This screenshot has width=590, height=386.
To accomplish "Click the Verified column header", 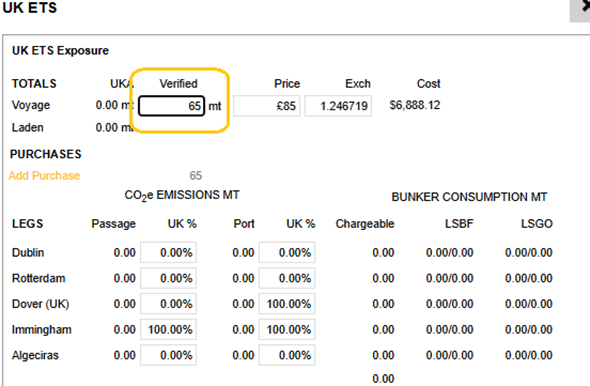I will tap(178, 84).
